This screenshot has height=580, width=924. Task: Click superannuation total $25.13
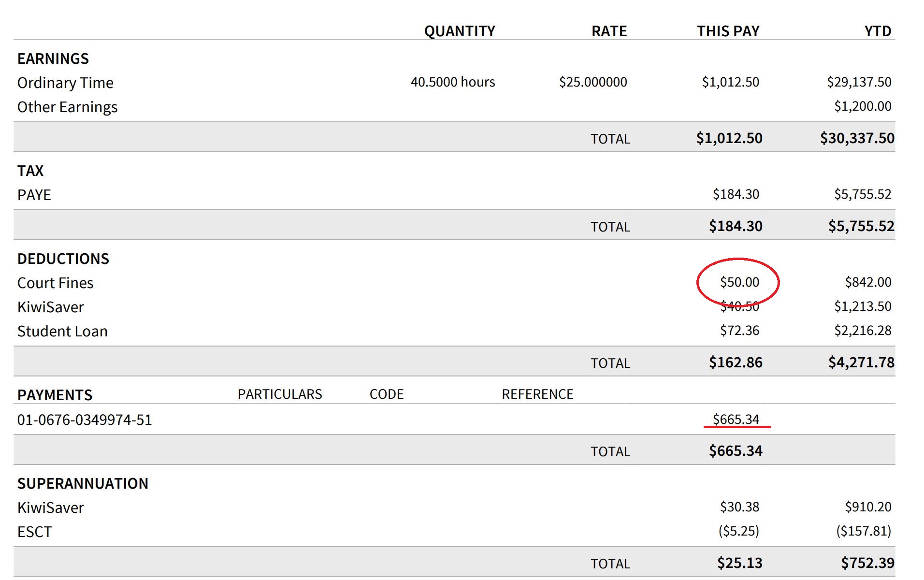[x=739, y=563]
